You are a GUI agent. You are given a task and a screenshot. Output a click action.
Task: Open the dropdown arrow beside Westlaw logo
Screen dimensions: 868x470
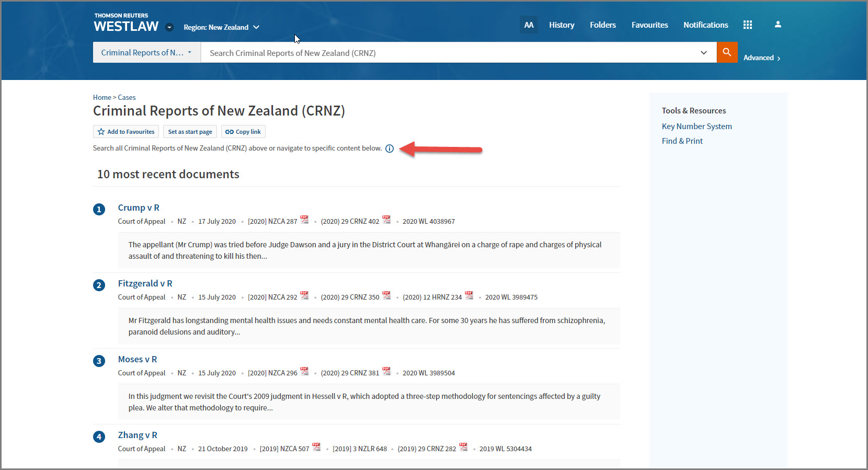169,27
